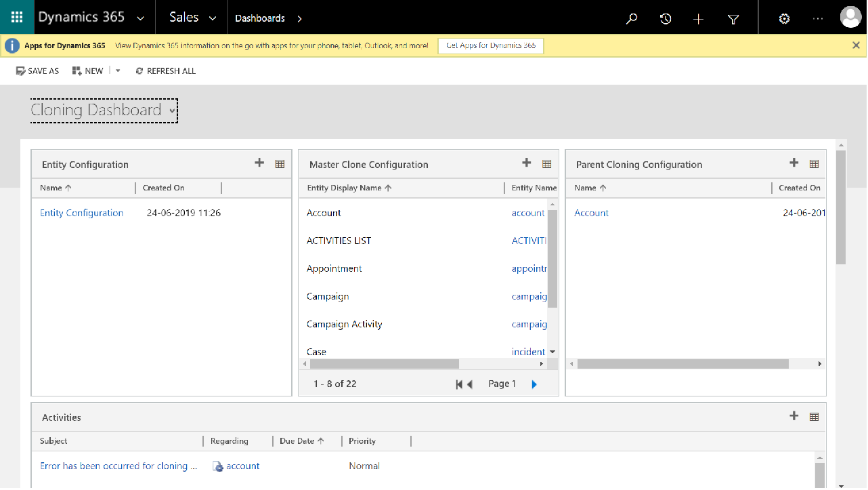868x490 pixels.
Task: Open settings gear icon
Action: (784, 19)
